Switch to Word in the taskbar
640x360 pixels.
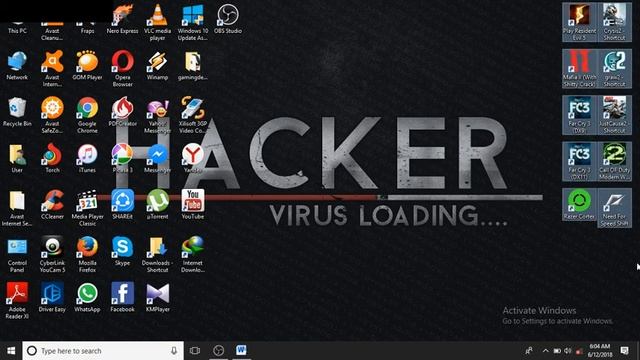point(241,351)
